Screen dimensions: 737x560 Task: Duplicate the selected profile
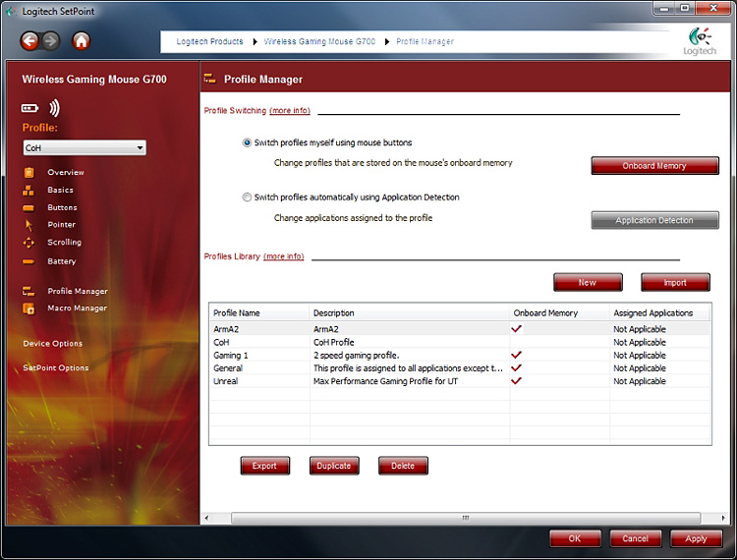334,466
